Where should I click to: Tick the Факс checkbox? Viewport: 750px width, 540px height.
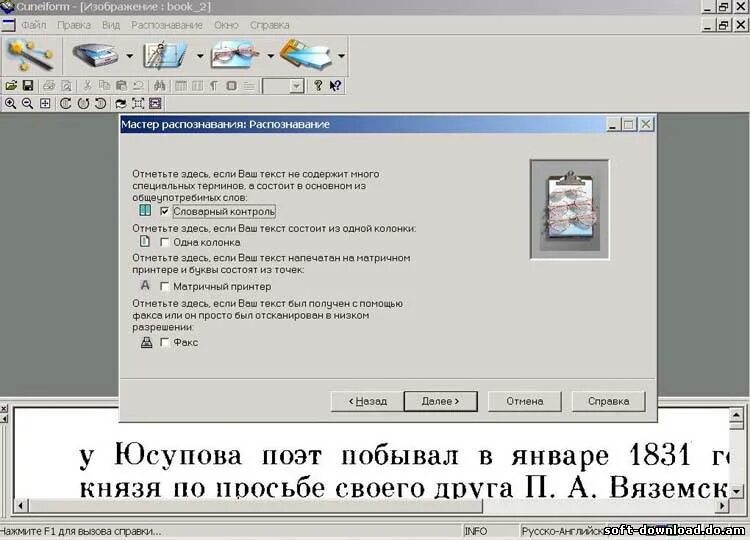[165, 342]
